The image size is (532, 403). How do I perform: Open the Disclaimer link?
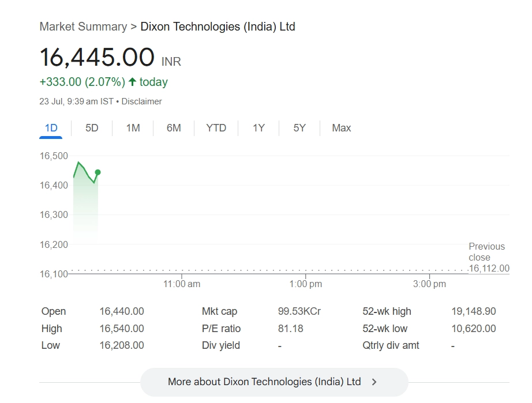(x=142, y=101)
